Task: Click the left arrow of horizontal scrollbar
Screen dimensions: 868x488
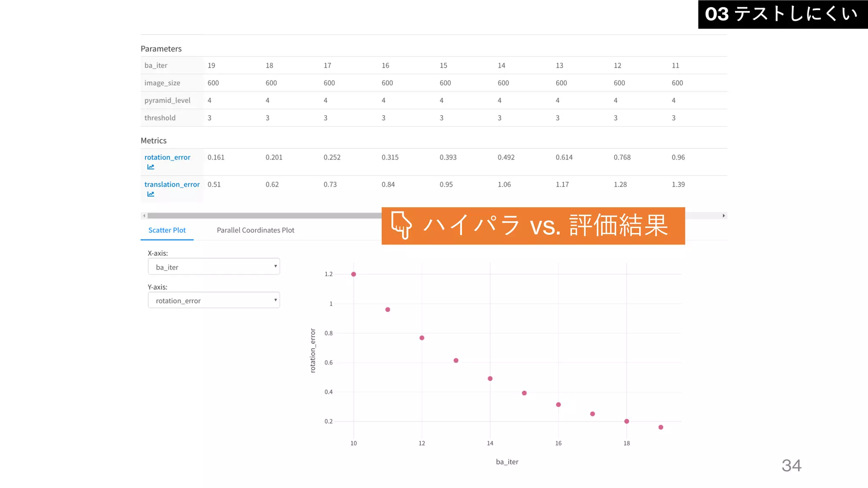Action: (144, 216)
